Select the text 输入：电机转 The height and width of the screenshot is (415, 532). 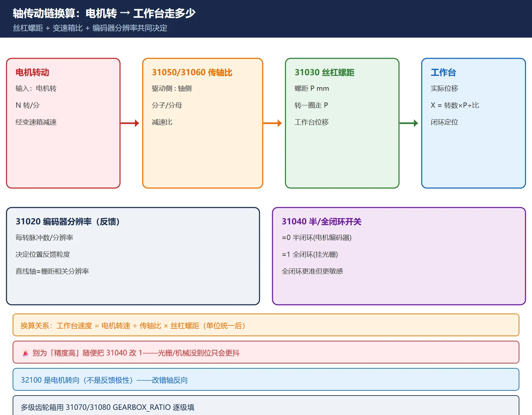(36, 89)
